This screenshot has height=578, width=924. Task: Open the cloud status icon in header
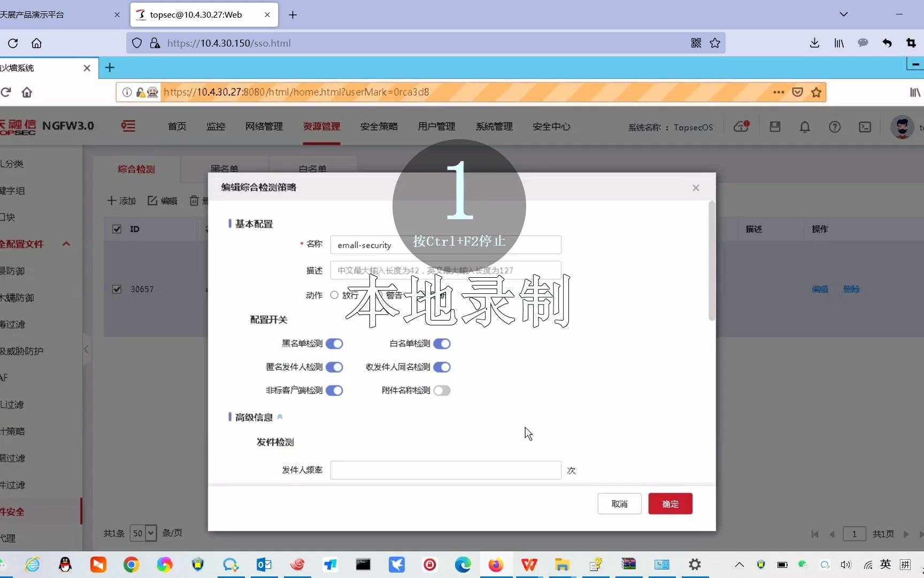point(741,126)
